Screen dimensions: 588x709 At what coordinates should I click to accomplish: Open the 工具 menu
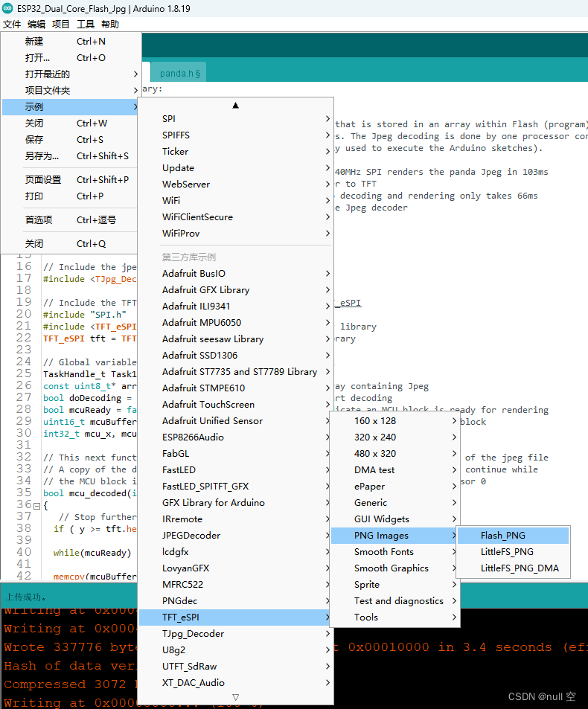85,25
